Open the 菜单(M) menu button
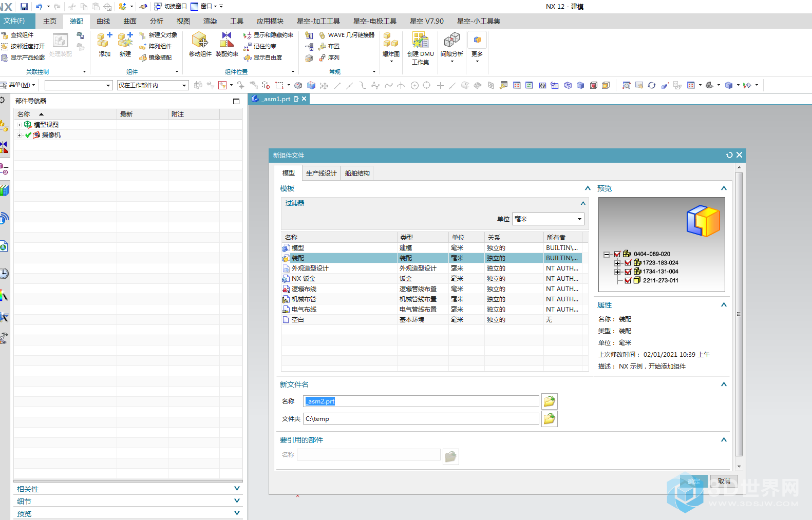Image resolution: width=812 pixels, height=520 pixels. pyautogui.click(x=18, y=85)
